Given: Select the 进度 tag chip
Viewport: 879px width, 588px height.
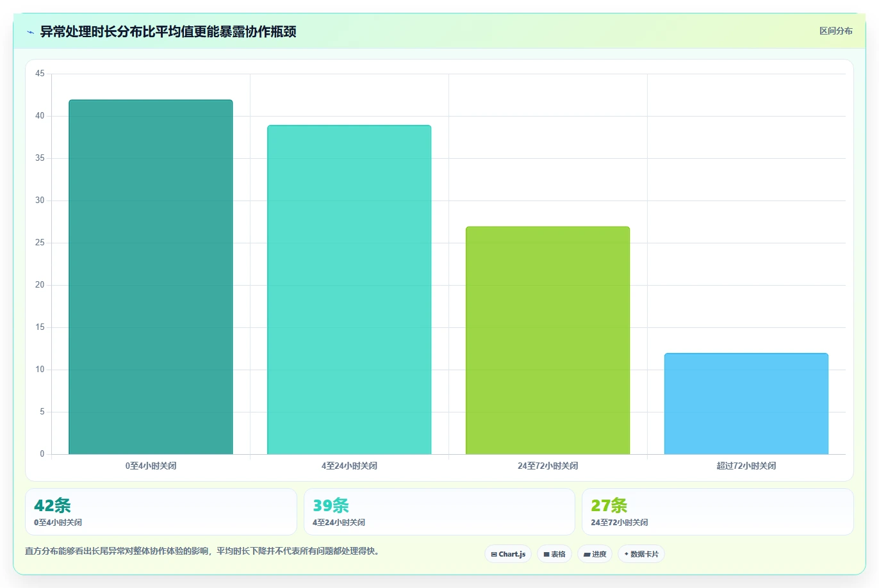Looking at the screenshot, I should (595, 554).
